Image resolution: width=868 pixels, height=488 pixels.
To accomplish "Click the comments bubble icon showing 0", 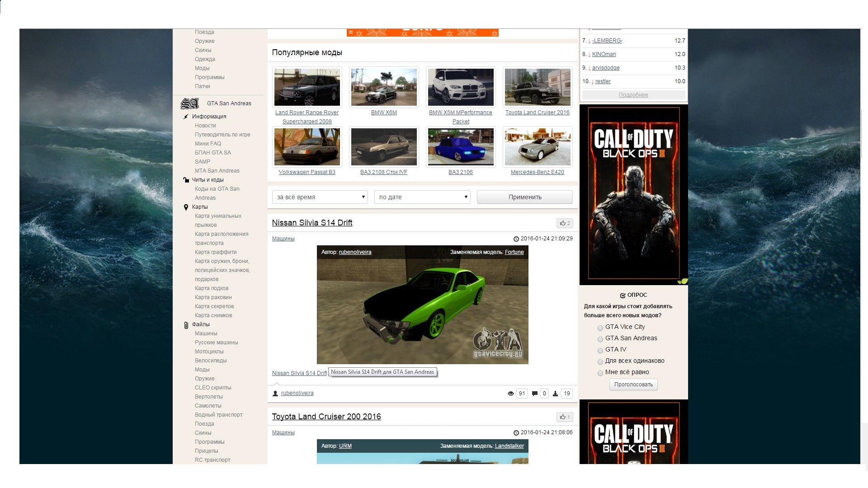I will (x=535, y=394).
